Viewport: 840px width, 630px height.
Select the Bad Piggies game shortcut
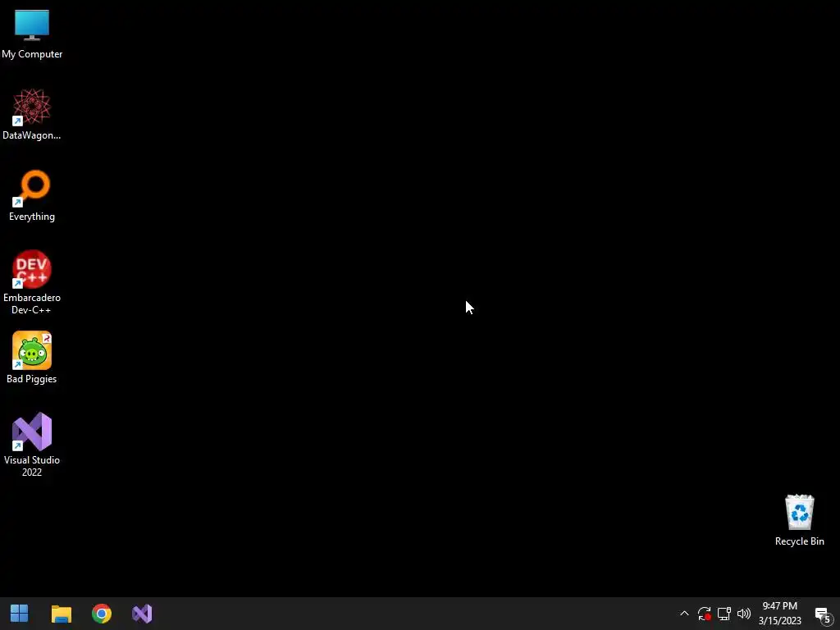[x=32, y=358]
